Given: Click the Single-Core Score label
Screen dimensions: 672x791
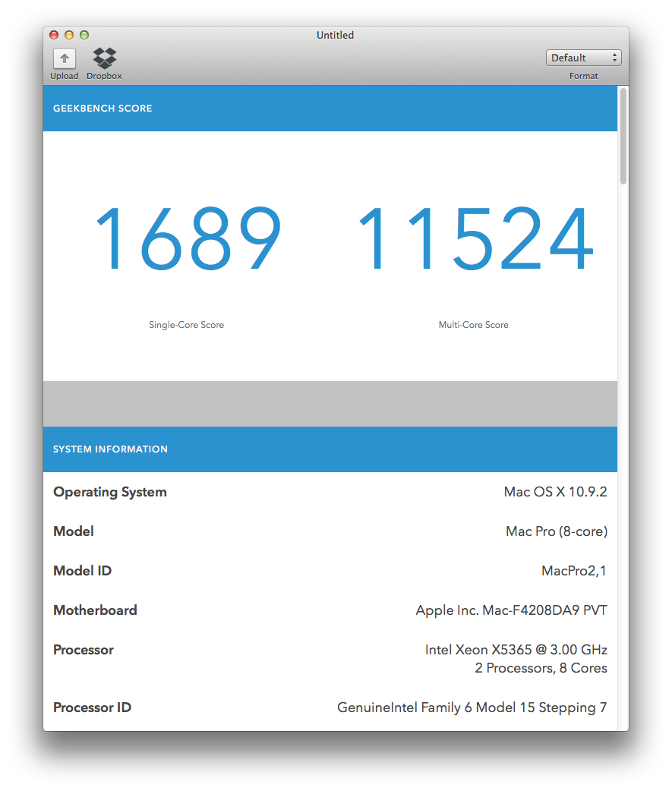Looking at the screenshot, I should coord(186,325).
